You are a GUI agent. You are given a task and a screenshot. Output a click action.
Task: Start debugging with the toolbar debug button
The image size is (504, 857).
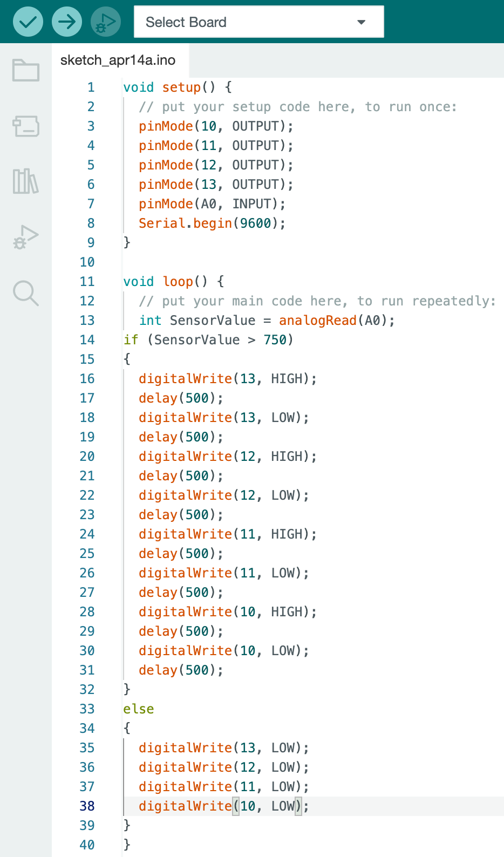point(106,22)
